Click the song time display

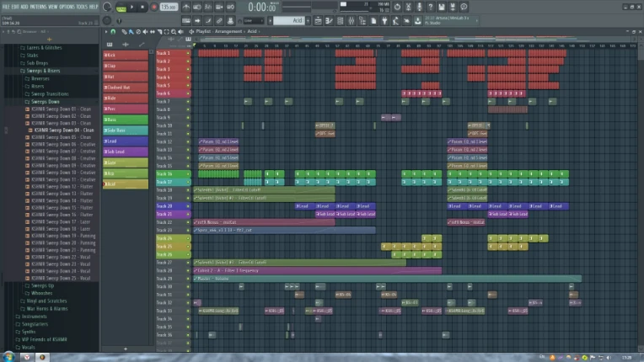coord(262,7)
